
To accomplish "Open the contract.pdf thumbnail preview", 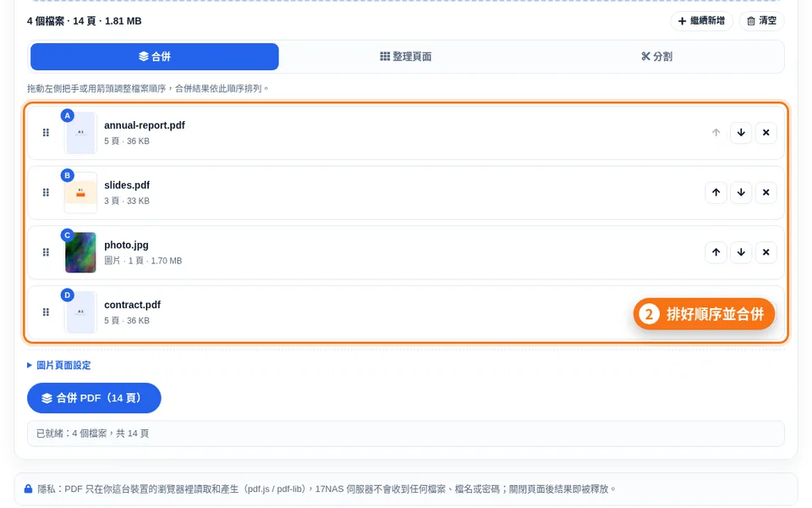I will click(80, 312).
